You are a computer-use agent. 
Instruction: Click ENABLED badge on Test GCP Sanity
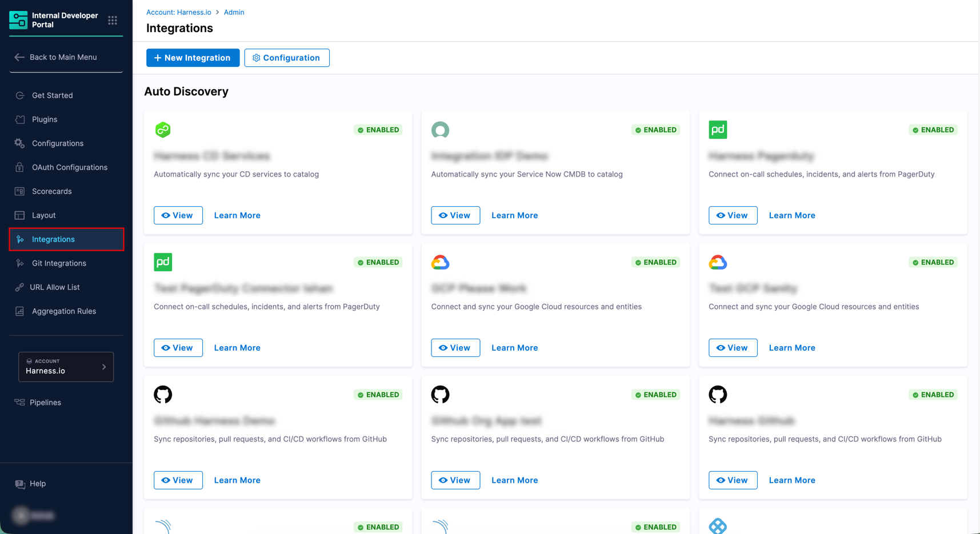click(933, 263)
